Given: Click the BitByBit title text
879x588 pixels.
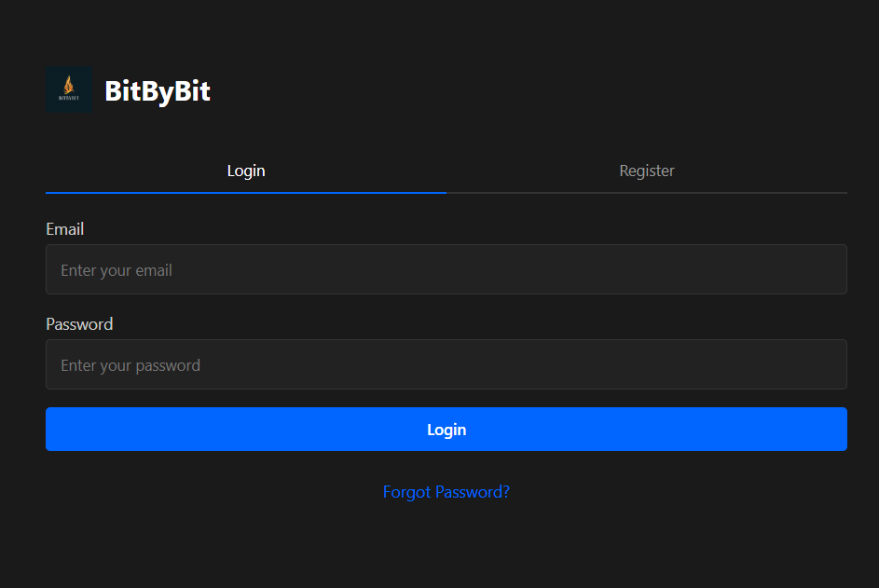Looking at the screenshot, I should coord(158,91).
